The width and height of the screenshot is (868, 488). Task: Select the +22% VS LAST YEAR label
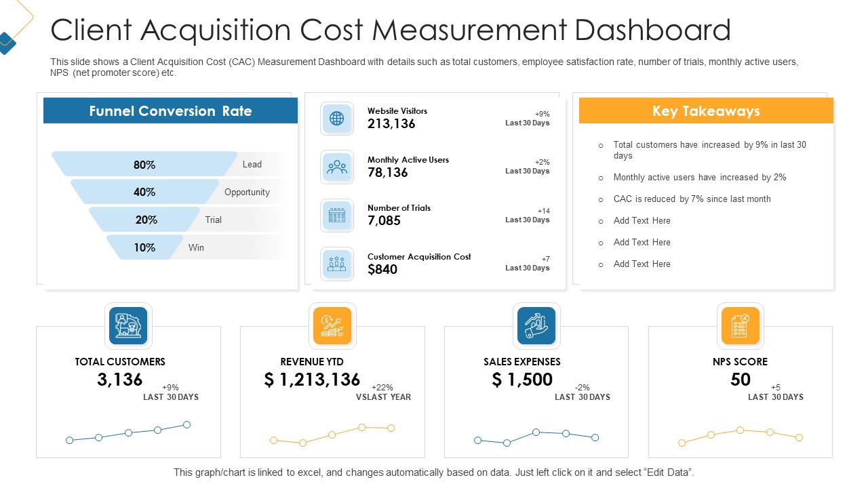[x=383, y=392]
